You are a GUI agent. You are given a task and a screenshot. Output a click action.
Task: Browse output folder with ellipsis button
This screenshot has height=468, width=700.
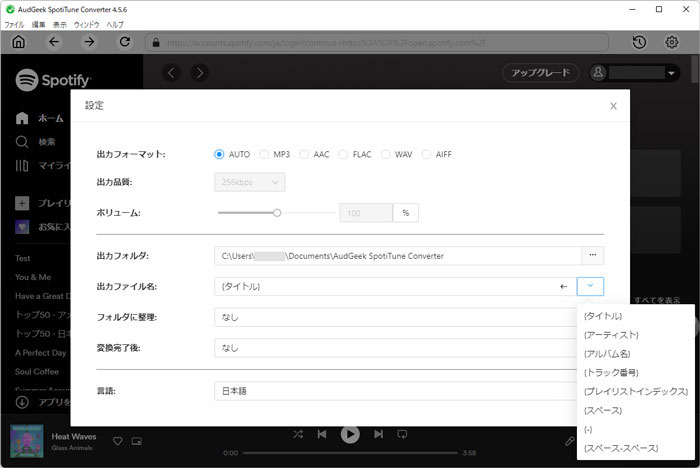(x=593, y=256)
